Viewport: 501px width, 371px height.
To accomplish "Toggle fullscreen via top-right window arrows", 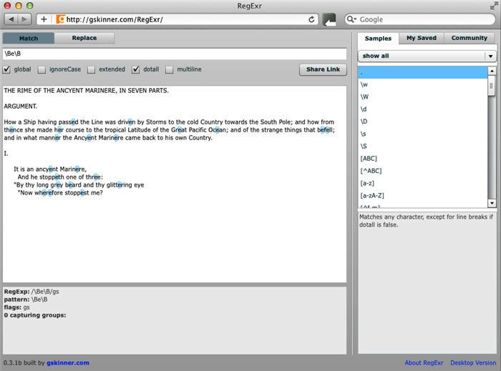I will click(x=494, y=6).
